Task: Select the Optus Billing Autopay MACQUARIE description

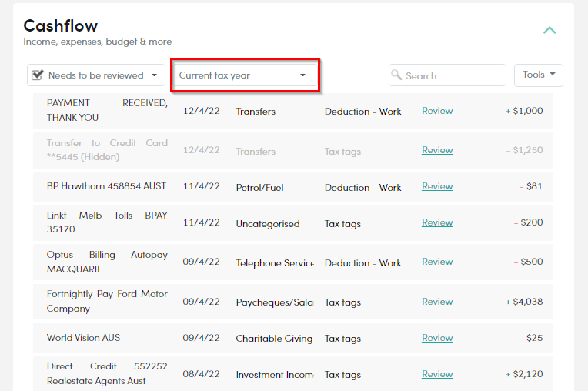Action: (107, 262)
